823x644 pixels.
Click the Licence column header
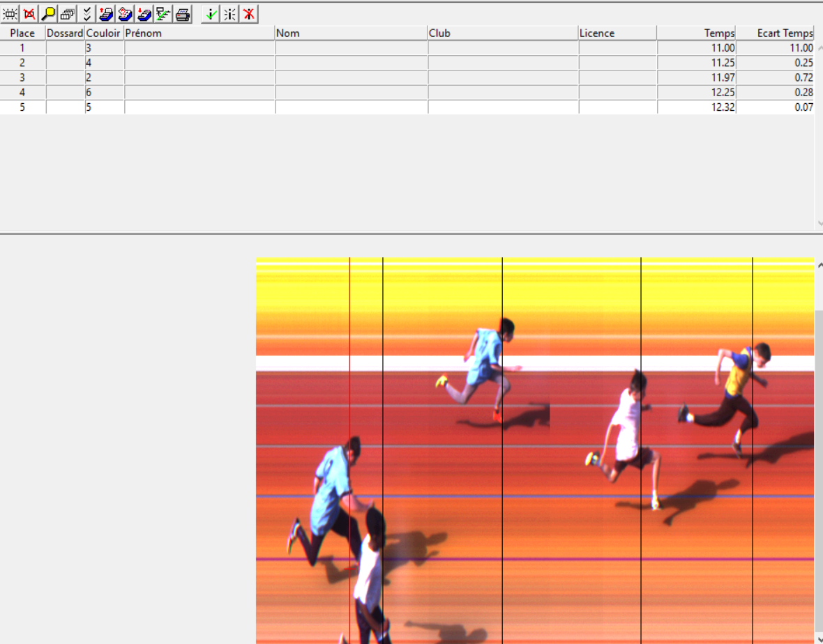(617, 33)
